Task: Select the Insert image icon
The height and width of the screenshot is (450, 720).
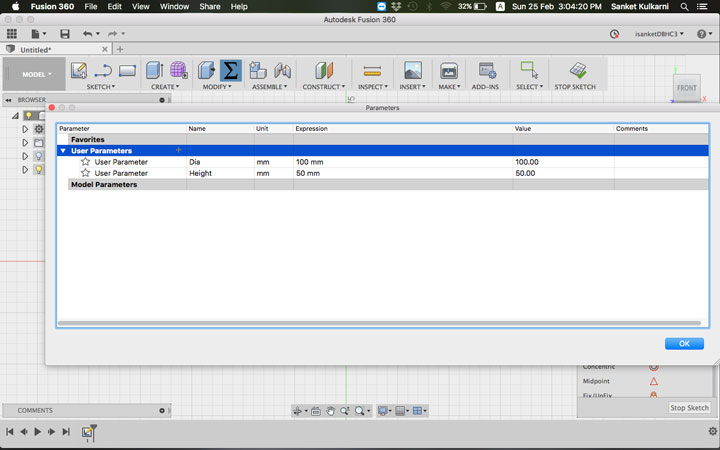Action: (413, 70)
